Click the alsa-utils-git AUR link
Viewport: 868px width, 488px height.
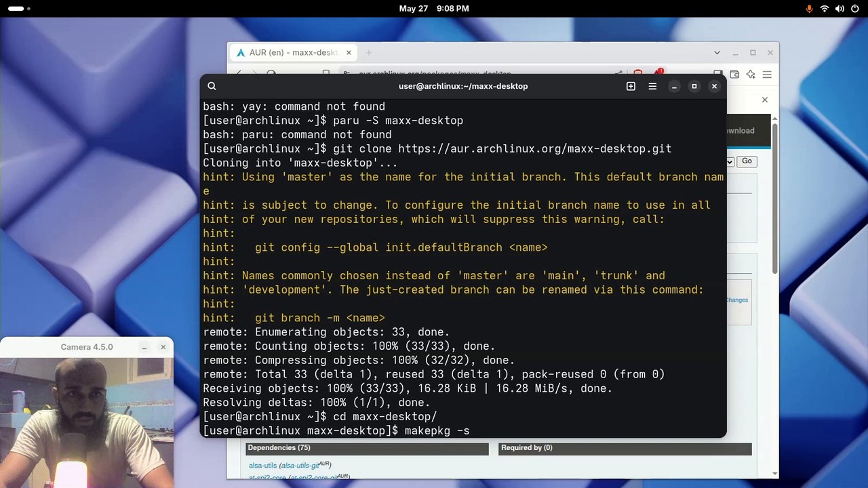tap(299, 466)
